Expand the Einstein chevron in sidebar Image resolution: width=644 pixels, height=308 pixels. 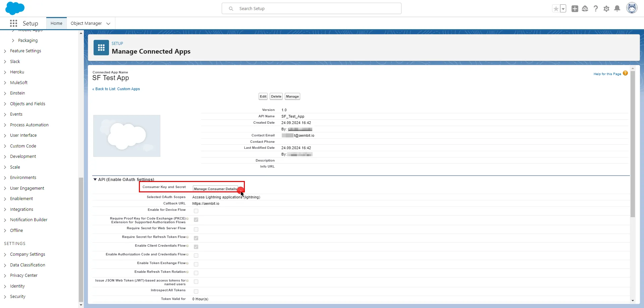pyautogui.click(x=5, y=93)
